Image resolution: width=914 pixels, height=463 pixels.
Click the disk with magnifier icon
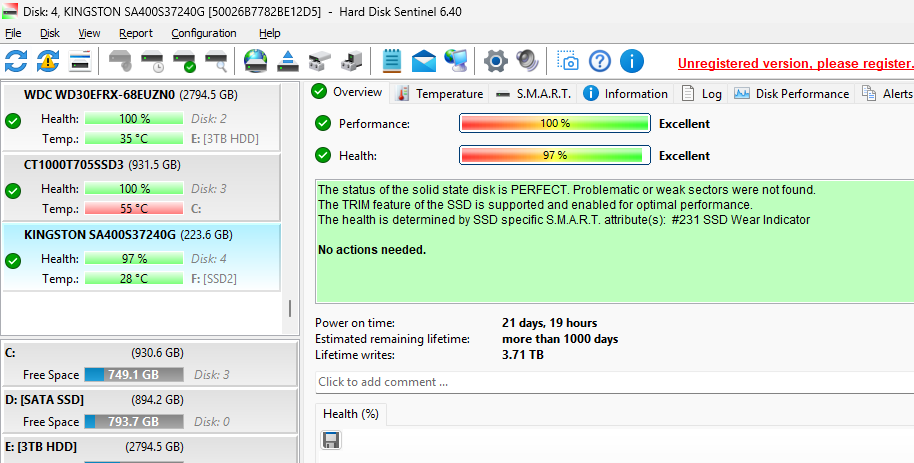click(216, 61)
